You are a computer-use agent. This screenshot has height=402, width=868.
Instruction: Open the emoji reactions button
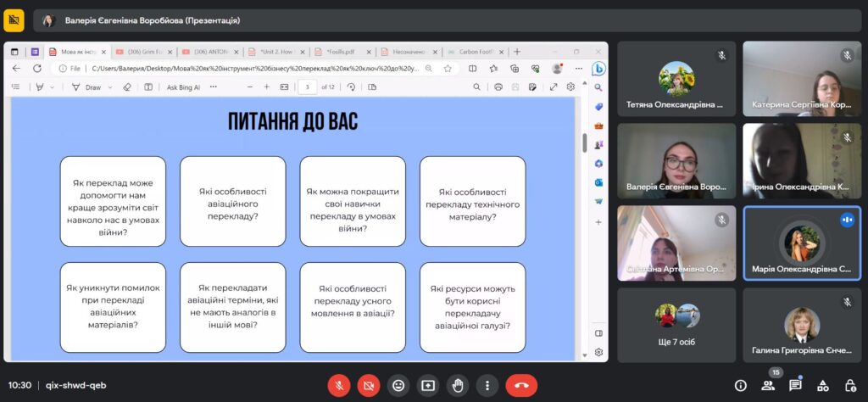[x=398, y=385]
